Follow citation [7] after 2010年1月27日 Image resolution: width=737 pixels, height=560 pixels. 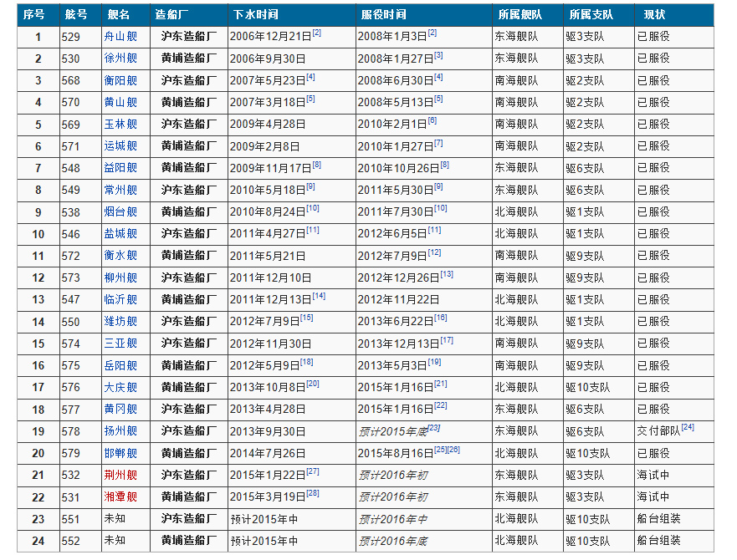click(x=438, y=142)
